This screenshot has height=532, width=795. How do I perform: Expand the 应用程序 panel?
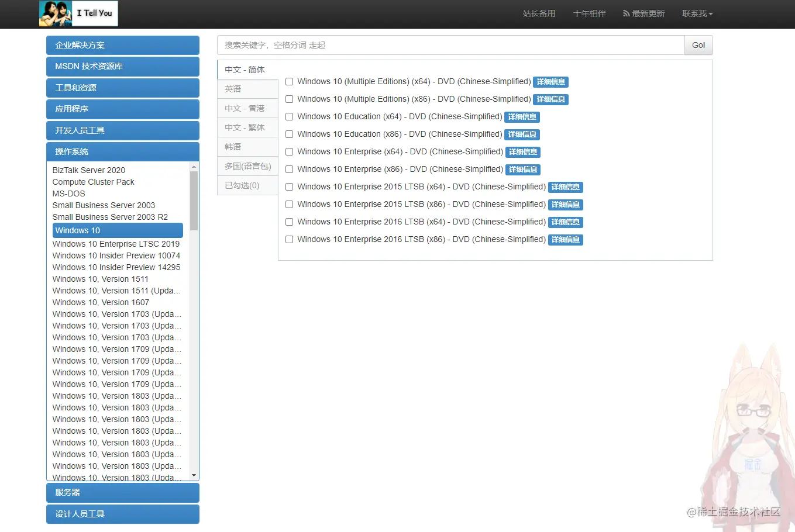coord(123,109)
